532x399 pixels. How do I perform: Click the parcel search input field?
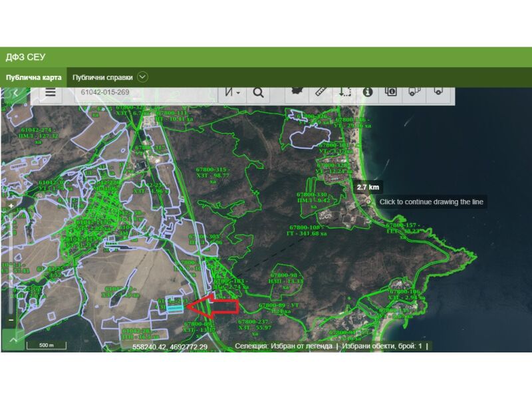[x=146, y=92]
